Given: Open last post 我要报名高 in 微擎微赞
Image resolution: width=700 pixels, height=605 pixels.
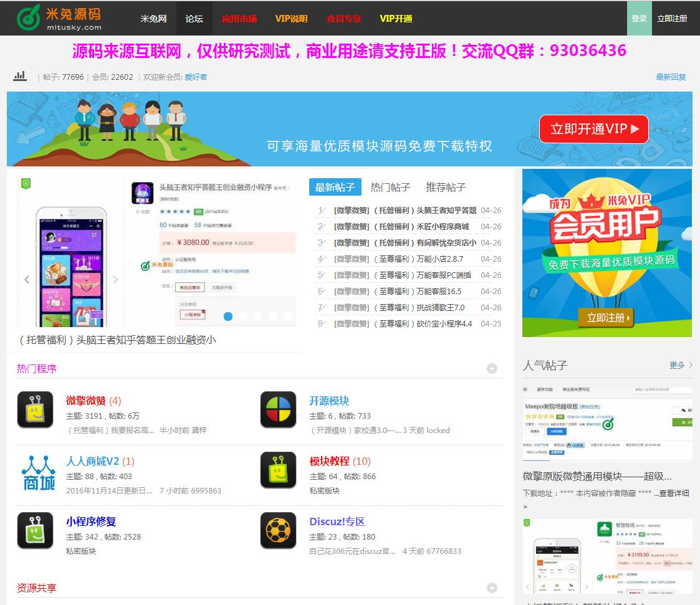Looking at the screenshot, I should point(110,430).
